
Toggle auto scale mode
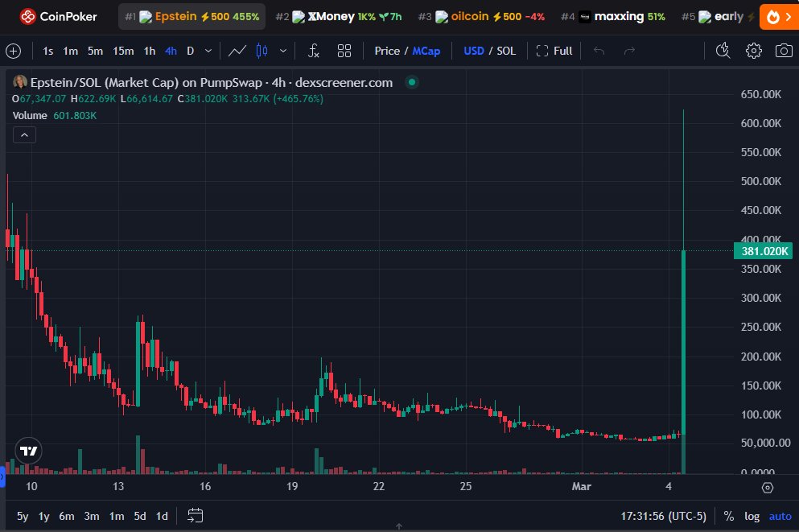[x=780, y=516]
